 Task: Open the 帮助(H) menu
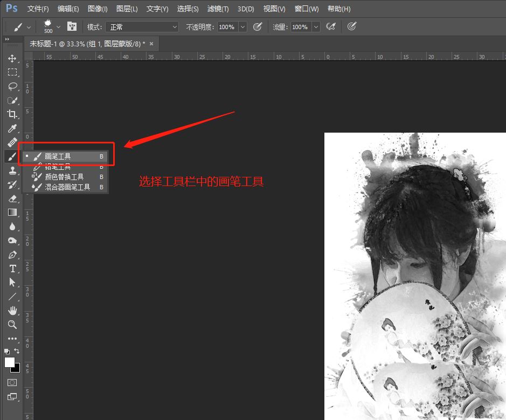pos(339,9)
